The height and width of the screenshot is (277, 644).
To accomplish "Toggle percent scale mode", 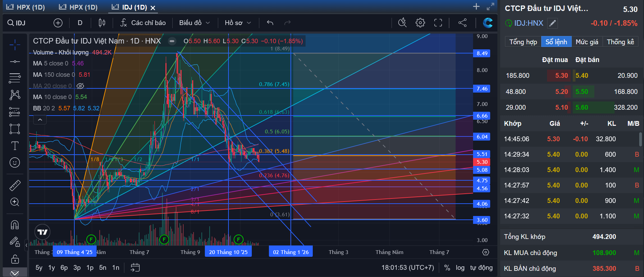I will [x=447, y=268].
